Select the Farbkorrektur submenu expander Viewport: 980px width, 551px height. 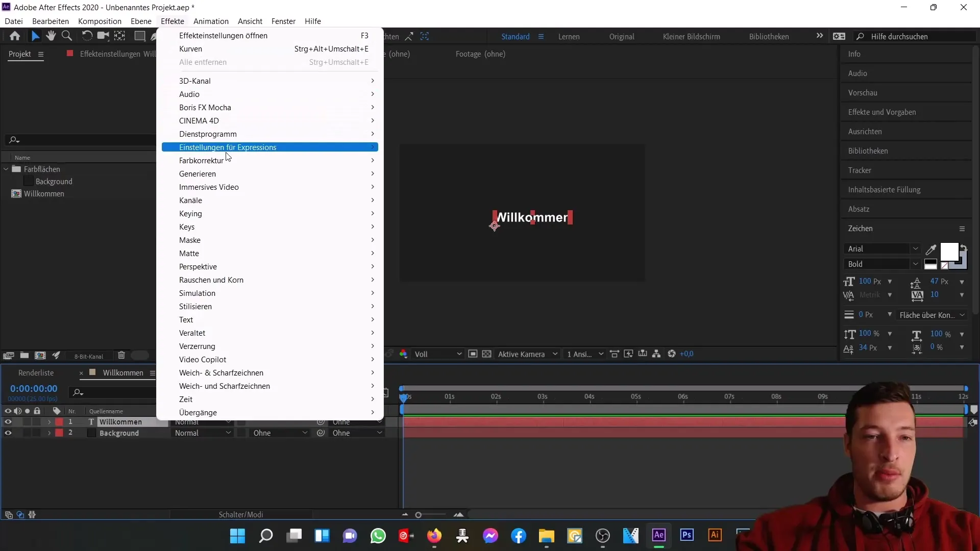tap(372, 160)
